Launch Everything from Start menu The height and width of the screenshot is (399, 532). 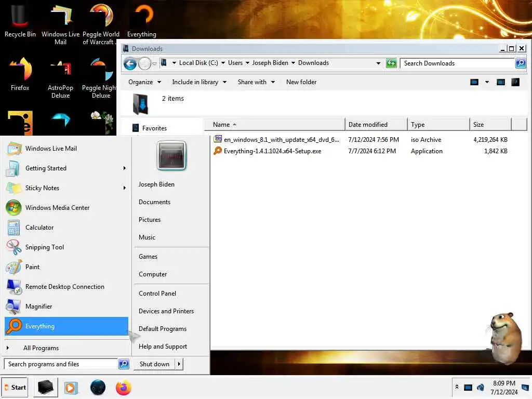pos(66,326)
